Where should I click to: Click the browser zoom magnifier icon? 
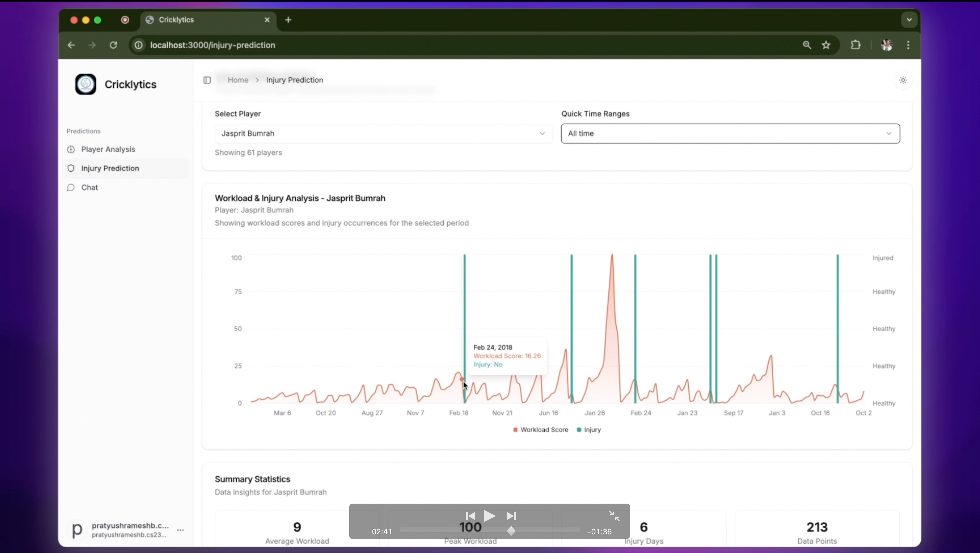tap(807, 45)
